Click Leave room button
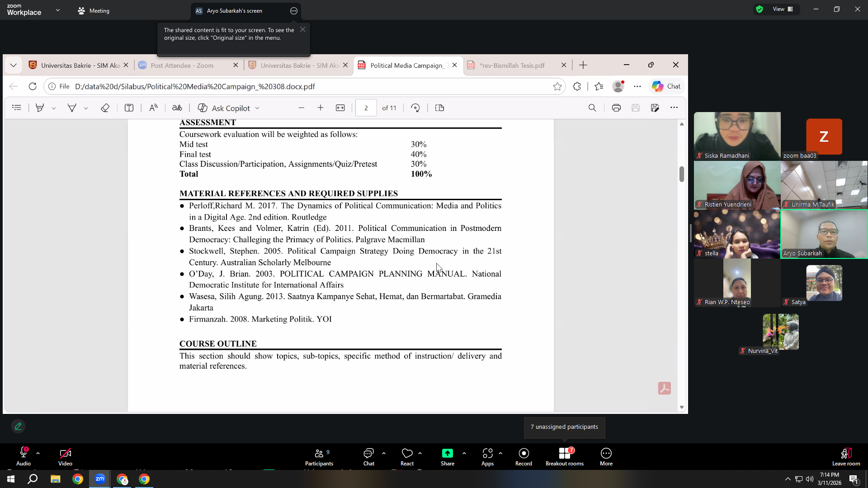The image size is (868, 488). point(846,456)
